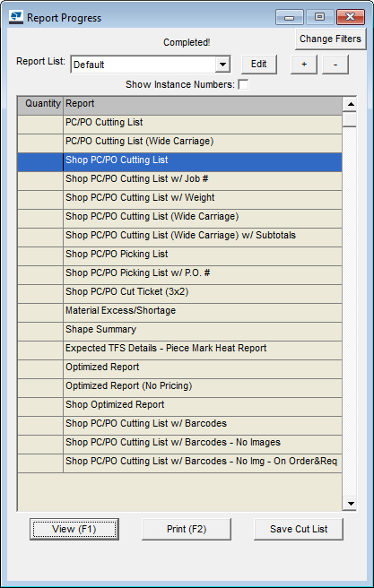Click the Save Cut List button
The image size is (374, 588).
click(x=299, y=529)
